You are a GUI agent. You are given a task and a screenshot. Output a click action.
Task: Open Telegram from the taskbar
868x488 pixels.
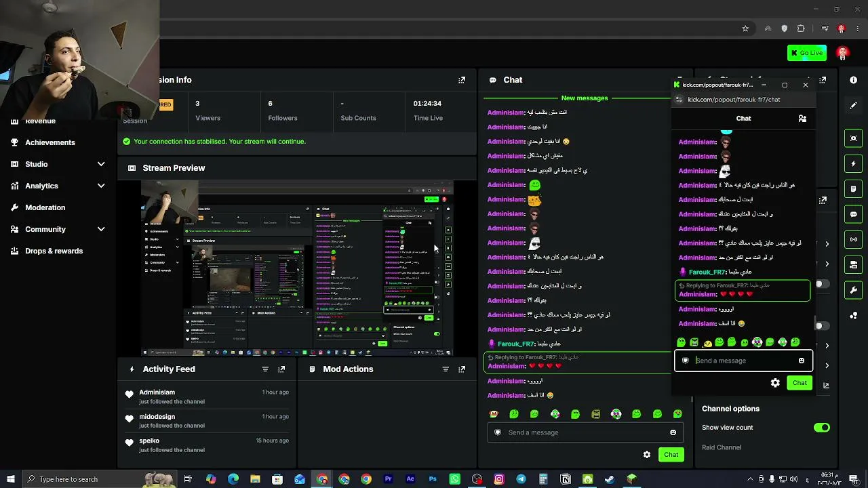[x=521, y=479]
